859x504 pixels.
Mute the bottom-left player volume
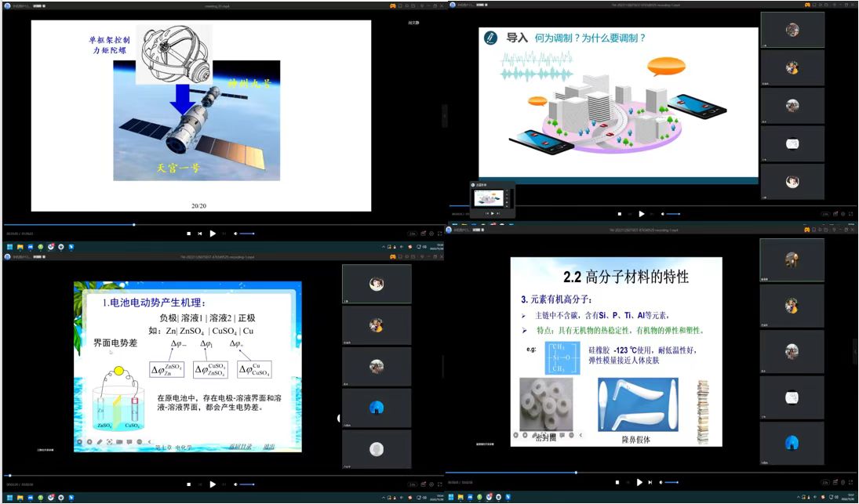234,484
